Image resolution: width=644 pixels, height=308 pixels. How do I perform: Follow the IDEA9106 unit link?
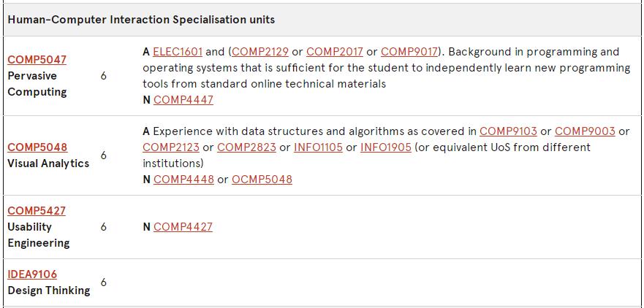point(32,274)
